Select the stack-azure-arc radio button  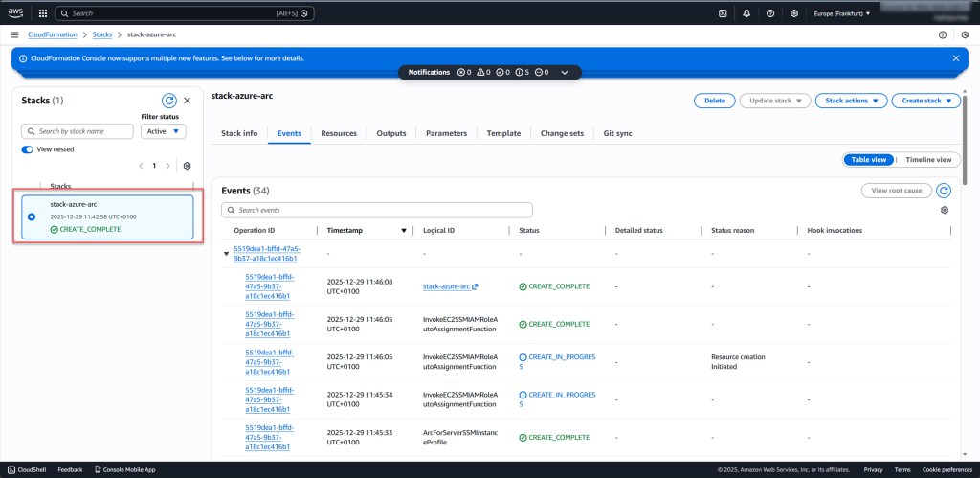(x=33, y=216)
